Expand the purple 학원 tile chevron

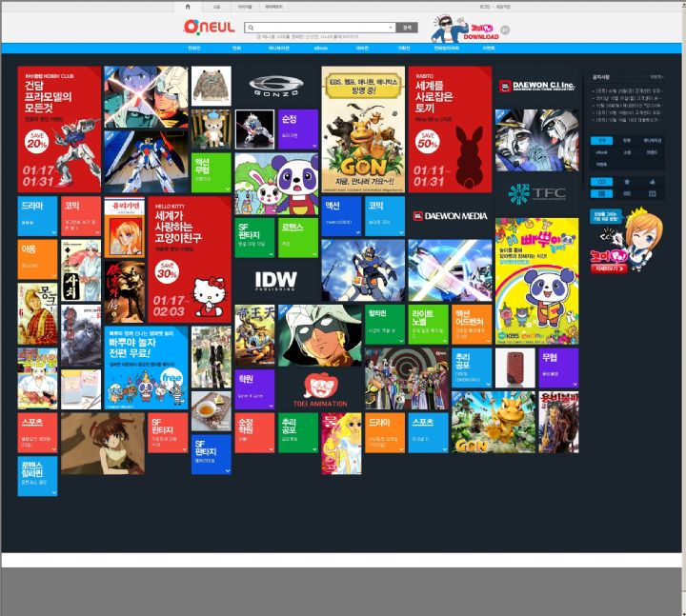tap(271, 406)
